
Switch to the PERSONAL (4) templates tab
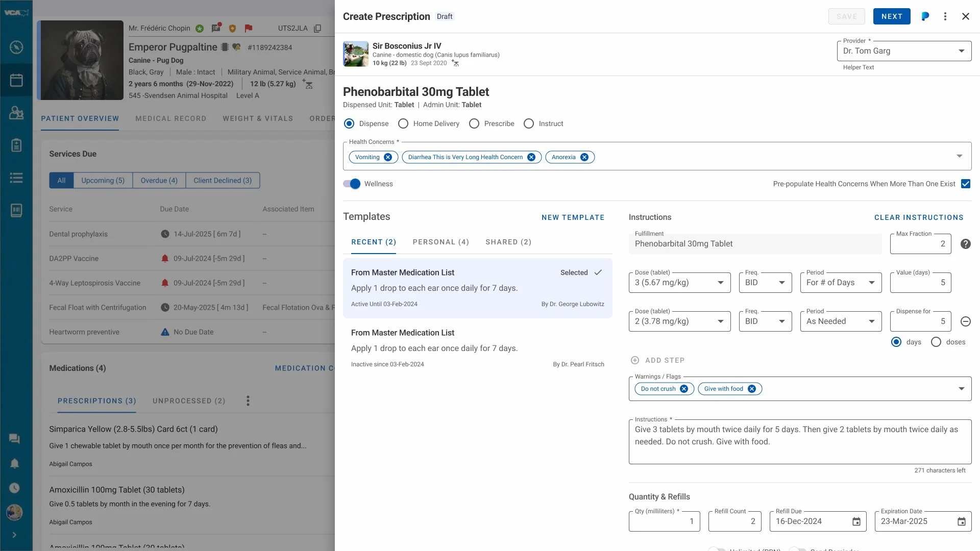pyautogui.click(x=440, y=242)
